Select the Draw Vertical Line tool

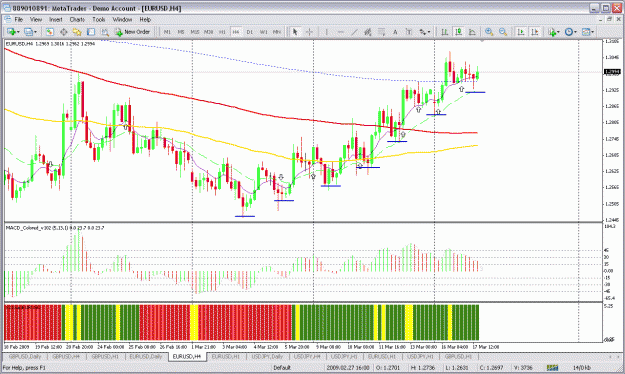click(x=326, y=32)
